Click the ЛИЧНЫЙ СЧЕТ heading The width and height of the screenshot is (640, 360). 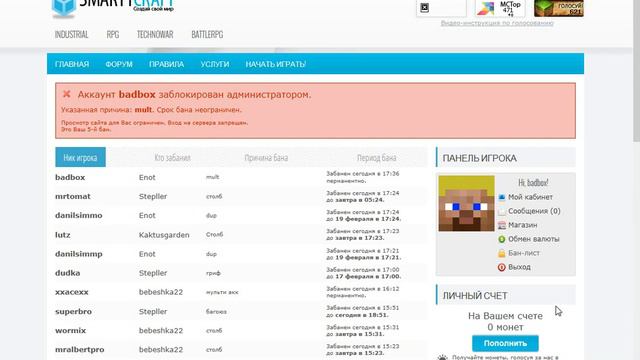pyautogui.click(x=475, y=296)
